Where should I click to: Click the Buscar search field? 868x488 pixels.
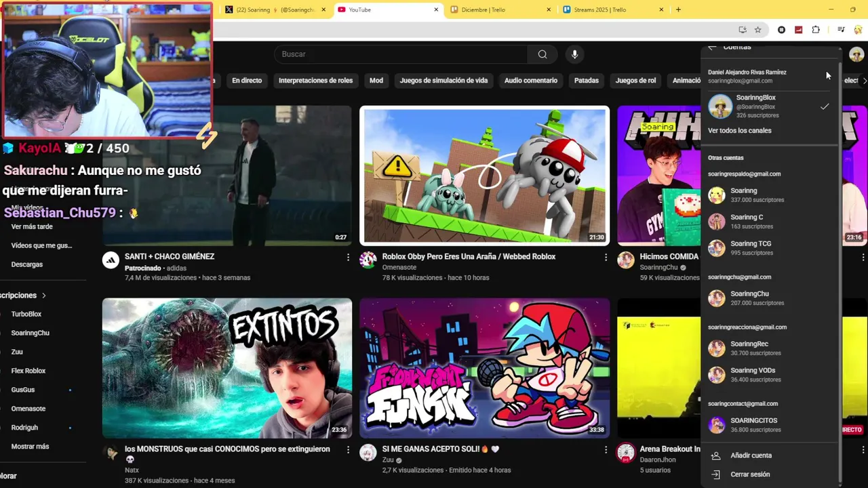(401, 54)
